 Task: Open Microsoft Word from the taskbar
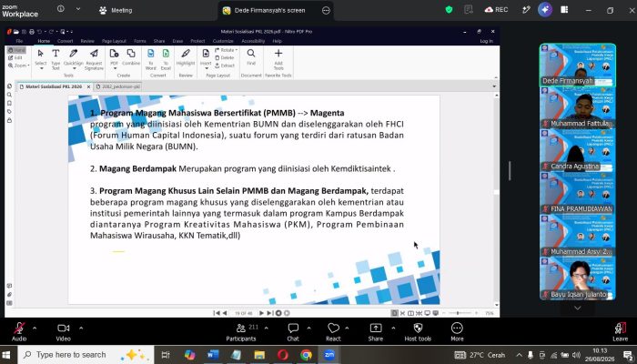212,355
